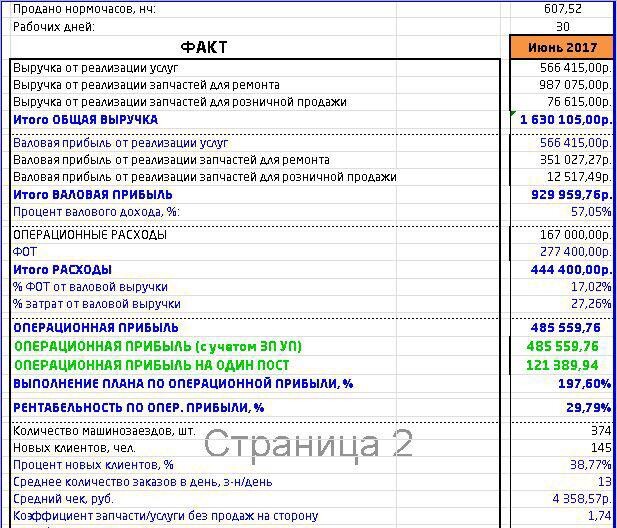Click 'Выручка от реализации запчастей для ремонта' label
Image resolution: width=617 pixels, height=528 pixels.
tap(146, 85)
